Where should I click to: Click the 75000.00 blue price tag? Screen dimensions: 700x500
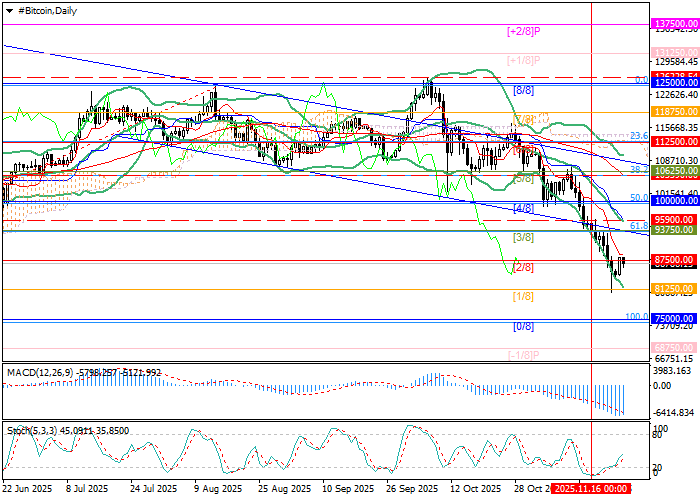(674, 321)
